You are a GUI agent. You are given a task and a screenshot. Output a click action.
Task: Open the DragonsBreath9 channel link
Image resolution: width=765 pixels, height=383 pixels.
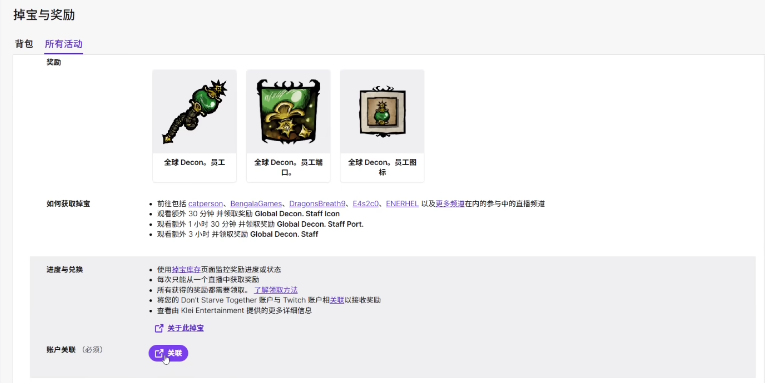(317, 203)
